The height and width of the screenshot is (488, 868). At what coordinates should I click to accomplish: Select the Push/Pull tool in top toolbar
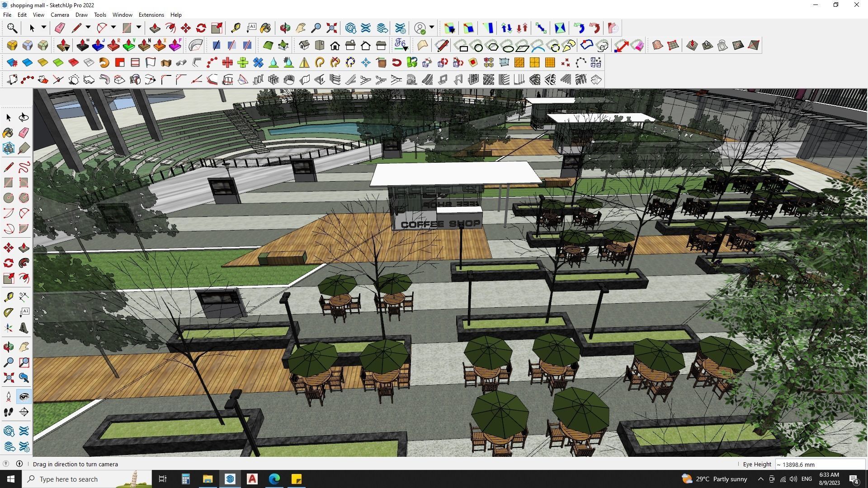pyautogui.click(x=155, y=28)
